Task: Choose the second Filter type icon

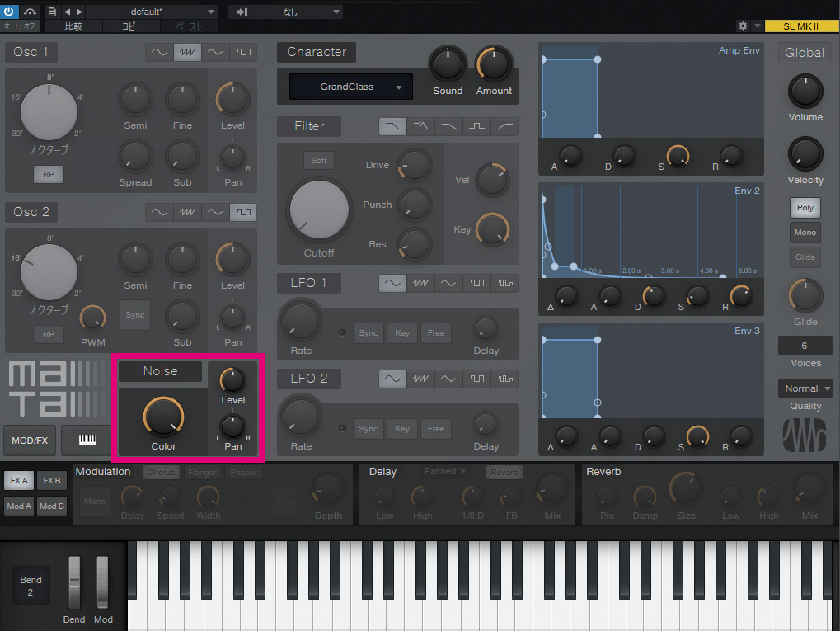Action: [420, 126]
